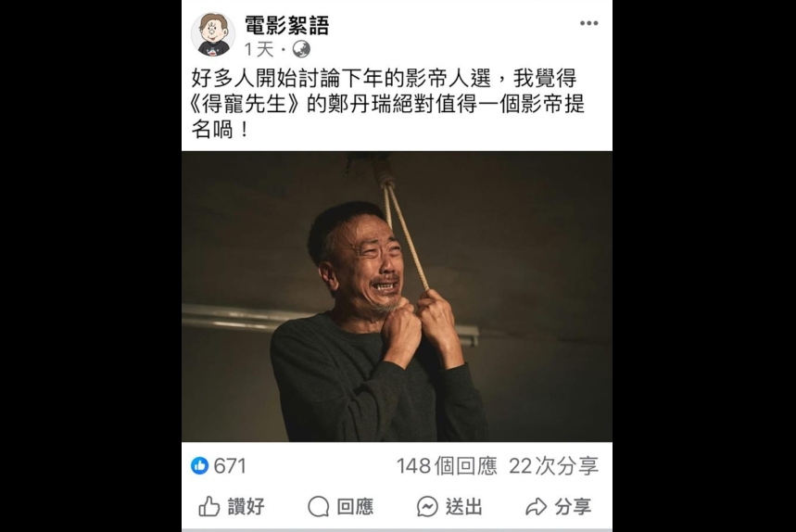
Task: Click the blue thumbs-up reaction badge
Action: [x=199, y=465]
